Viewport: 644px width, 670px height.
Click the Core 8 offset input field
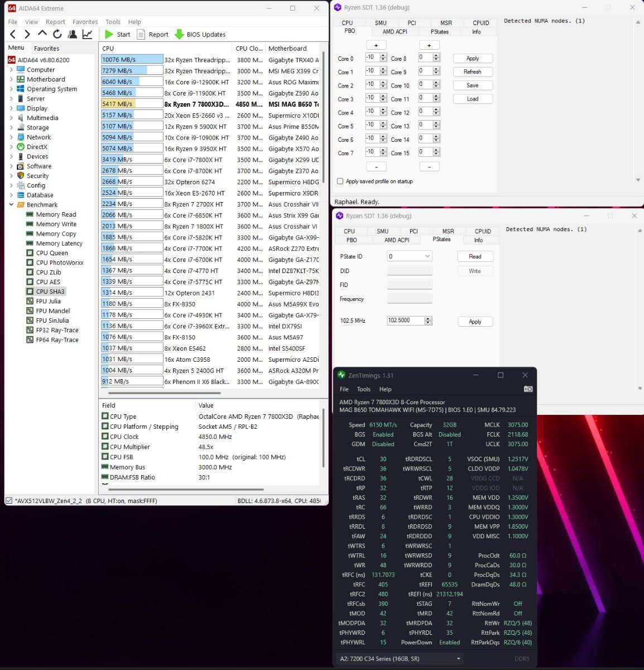[426, 58]
